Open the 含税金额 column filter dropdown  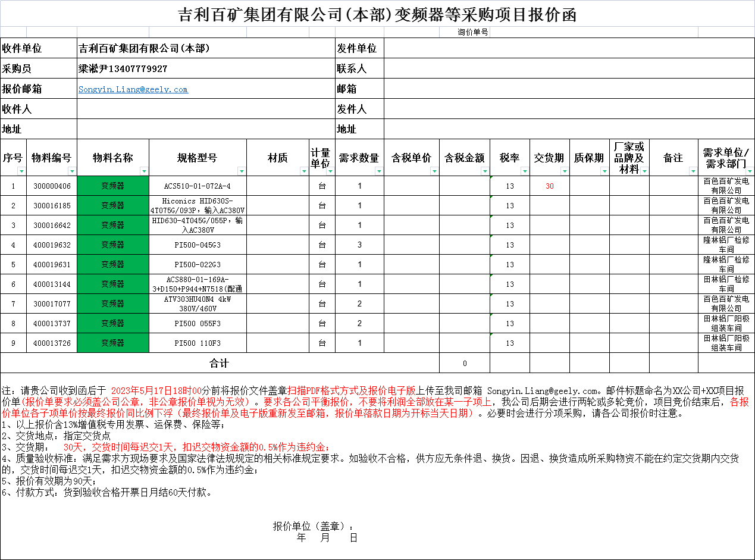pyautogui.click(x=485, y=171)
